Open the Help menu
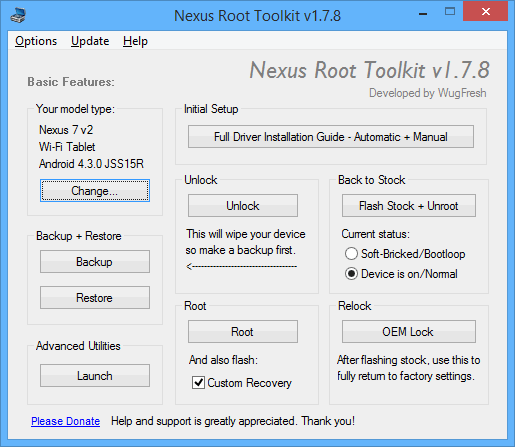The height and width of the screenshot is (447, 515). pos(135,41)
